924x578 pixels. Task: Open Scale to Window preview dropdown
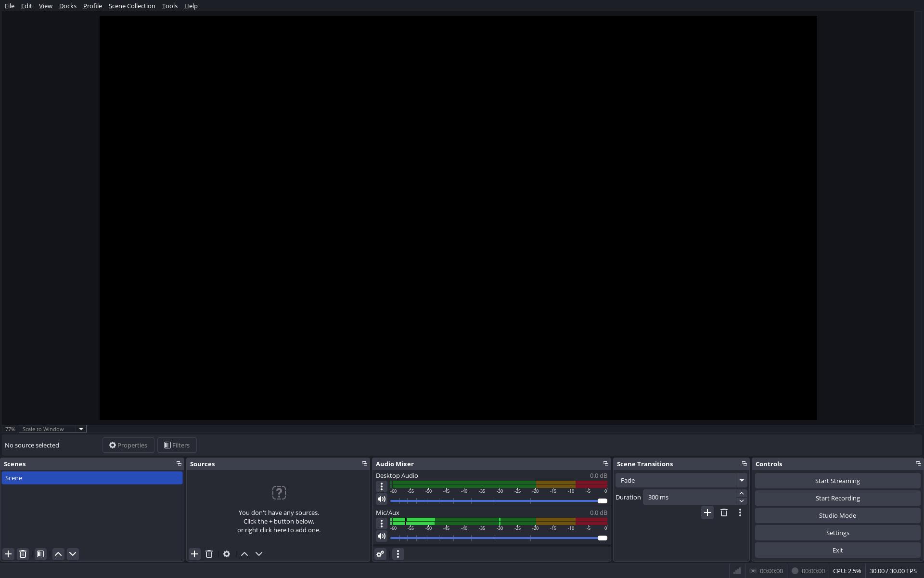tap(52, 429)
